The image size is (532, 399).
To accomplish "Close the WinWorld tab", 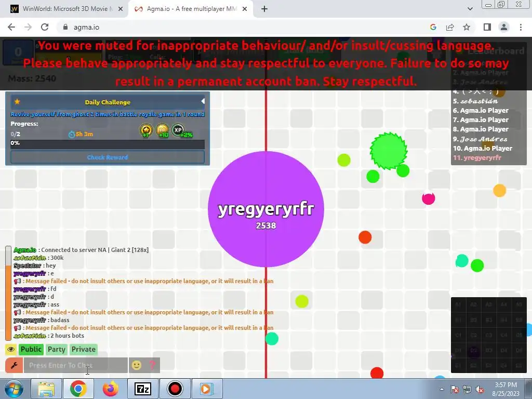I will [x=121, y=9].
